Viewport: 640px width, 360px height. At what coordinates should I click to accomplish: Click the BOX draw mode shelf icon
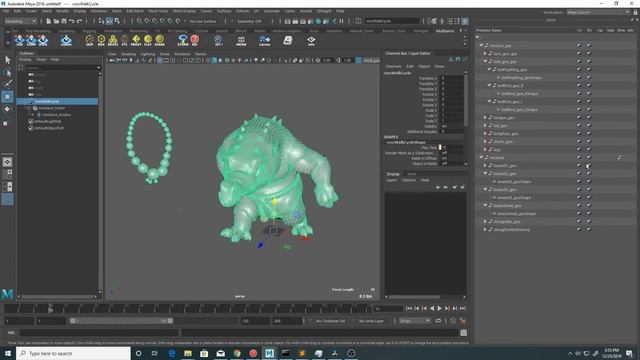coord(101,40)
